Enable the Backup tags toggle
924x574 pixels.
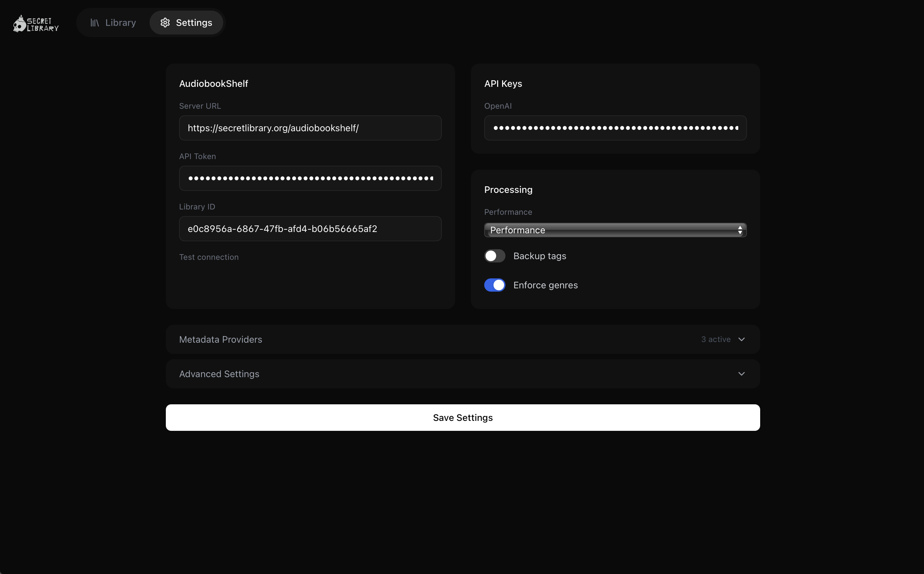494,256
